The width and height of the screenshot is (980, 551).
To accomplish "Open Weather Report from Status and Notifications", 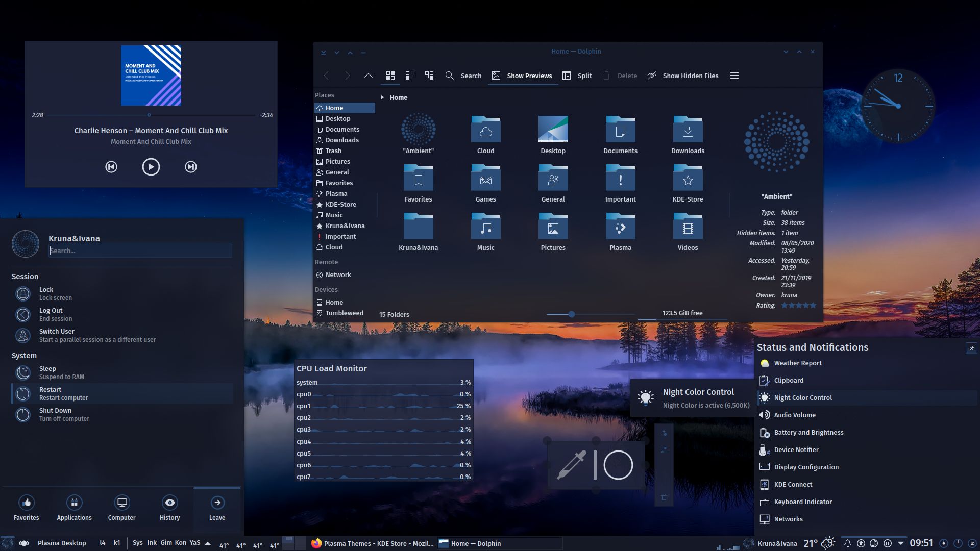I will click(x=797, y=363).
